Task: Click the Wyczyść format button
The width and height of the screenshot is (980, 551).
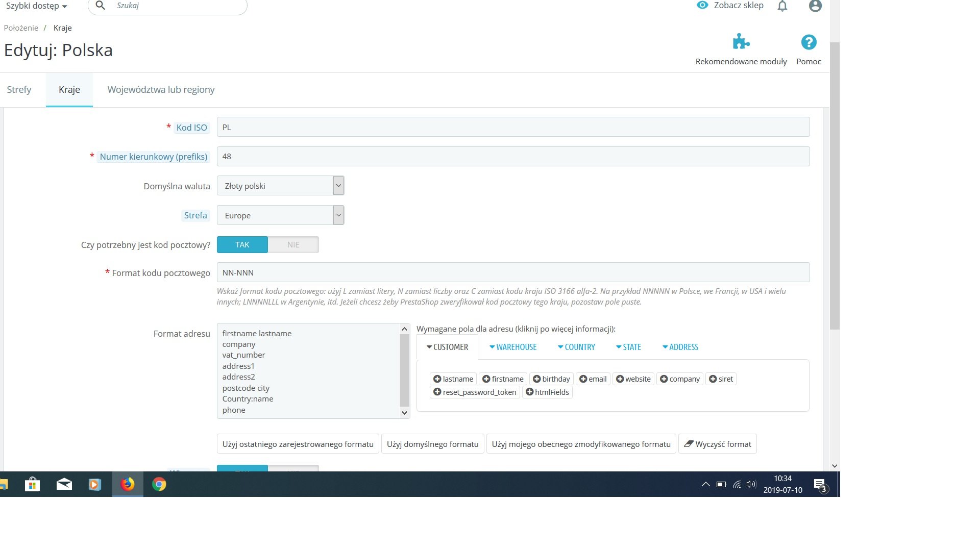Action: (x=717, y=444)
